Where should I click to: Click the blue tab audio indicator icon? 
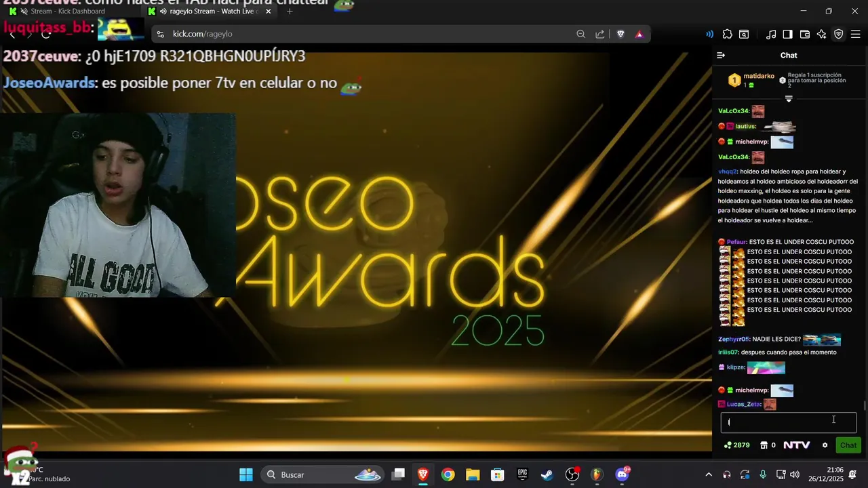pyautogui.click(x=709, y=34)
